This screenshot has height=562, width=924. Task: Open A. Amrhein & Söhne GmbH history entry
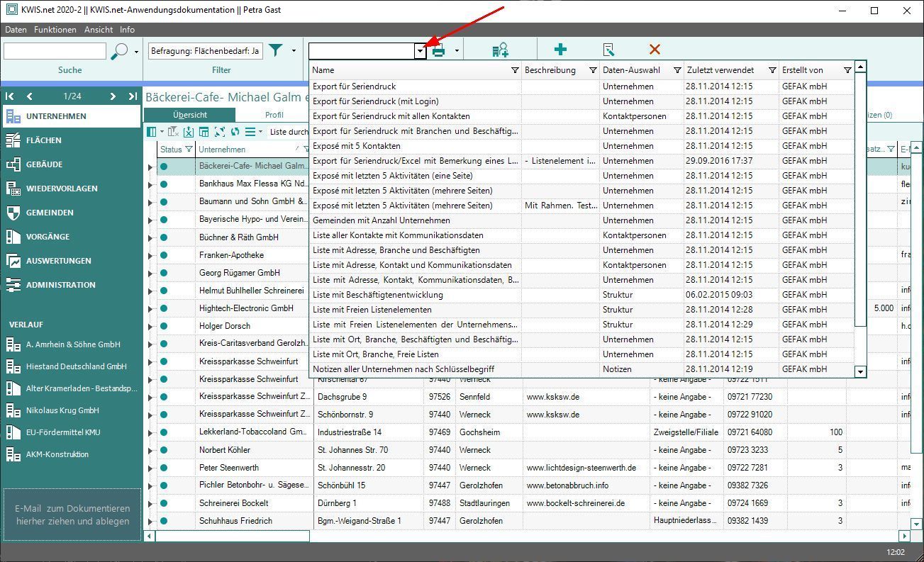[x=71, y=344]
